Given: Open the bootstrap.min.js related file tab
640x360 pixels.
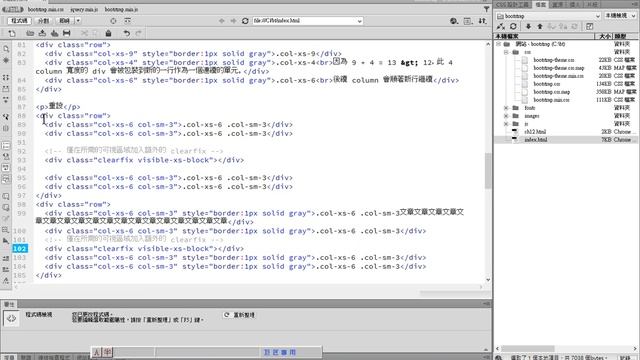Looking at the screenshot, I should 121,9.
